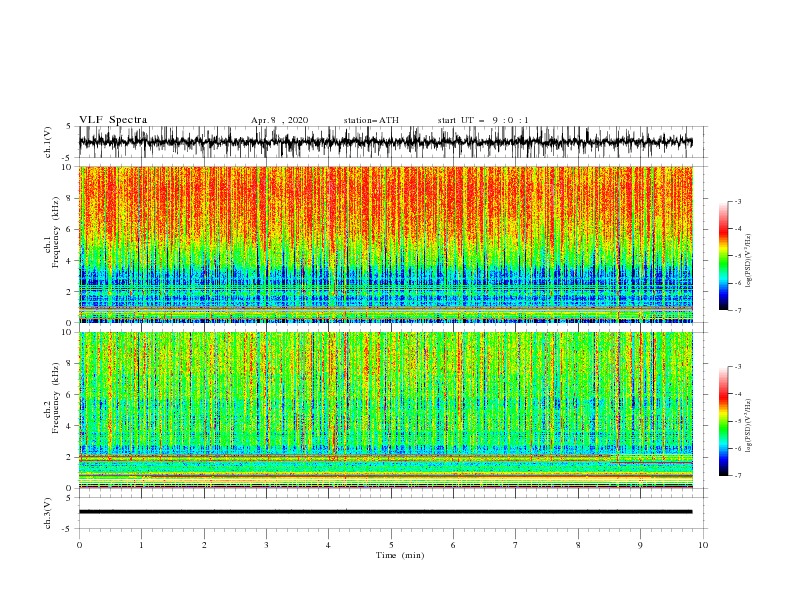Click the ch.2 color bar "log(PSD)(V²/Hz)" label
792x612 pixels.
[749, 425]
